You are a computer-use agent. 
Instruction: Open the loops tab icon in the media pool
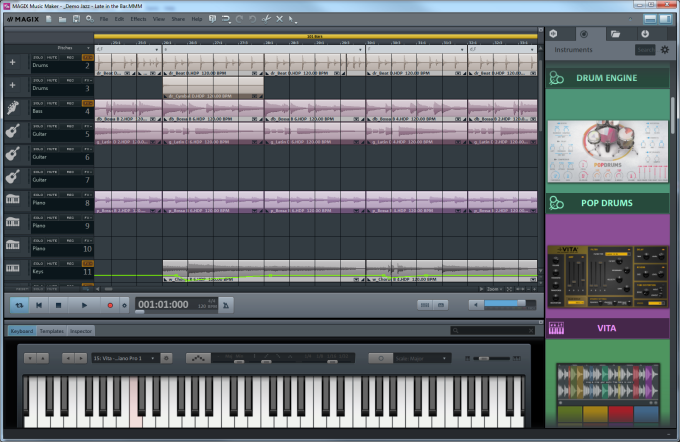click(553, 34)
